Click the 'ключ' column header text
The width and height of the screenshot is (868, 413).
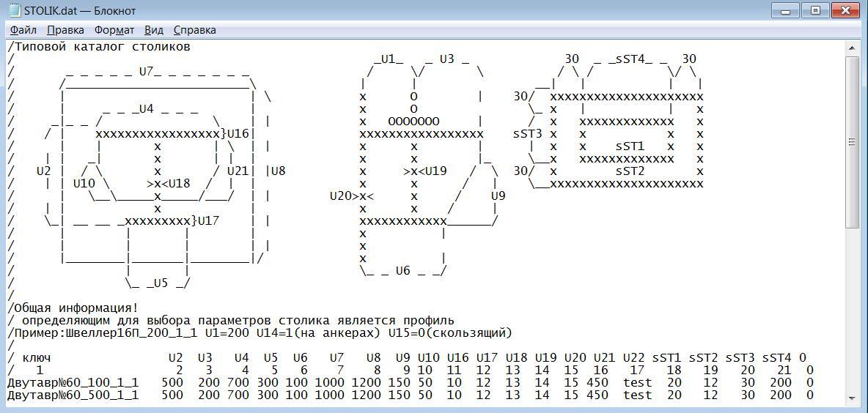point(37,358)
